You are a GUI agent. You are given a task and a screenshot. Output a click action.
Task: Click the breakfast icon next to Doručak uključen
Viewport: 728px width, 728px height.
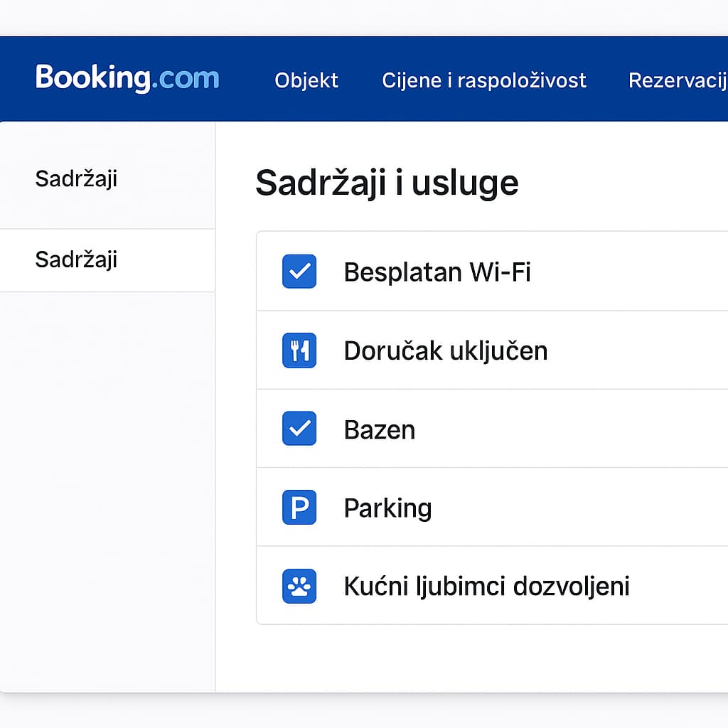(x=299, y=350)
